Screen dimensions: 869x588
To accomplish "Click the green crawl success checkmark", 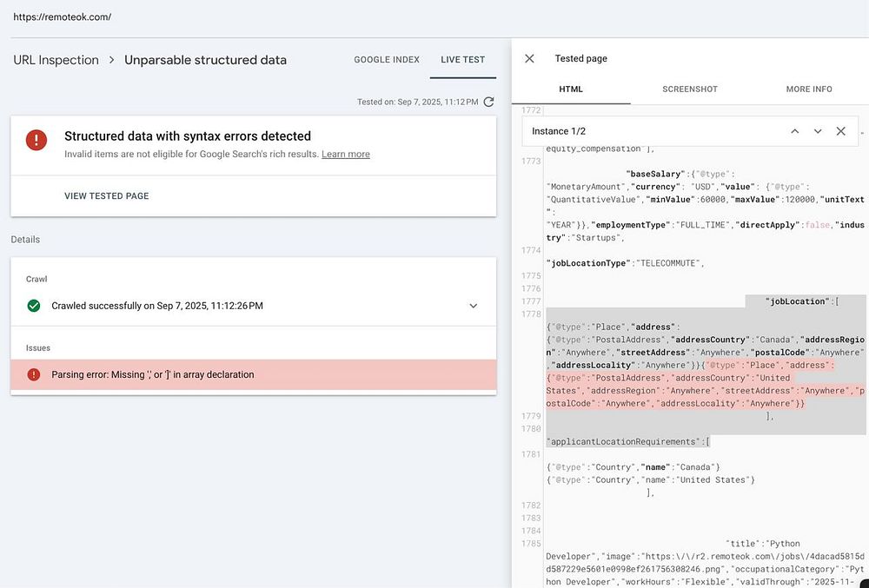I will click(x=34, y=306).
